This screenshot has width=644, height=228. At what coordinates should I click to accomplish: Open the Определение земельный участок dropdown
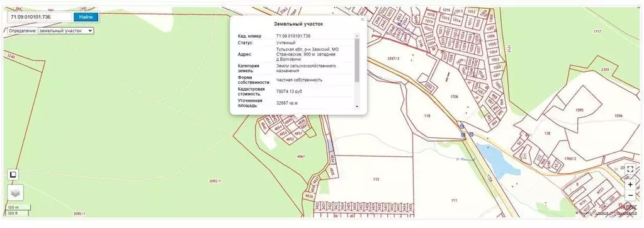tap(65, 30)
